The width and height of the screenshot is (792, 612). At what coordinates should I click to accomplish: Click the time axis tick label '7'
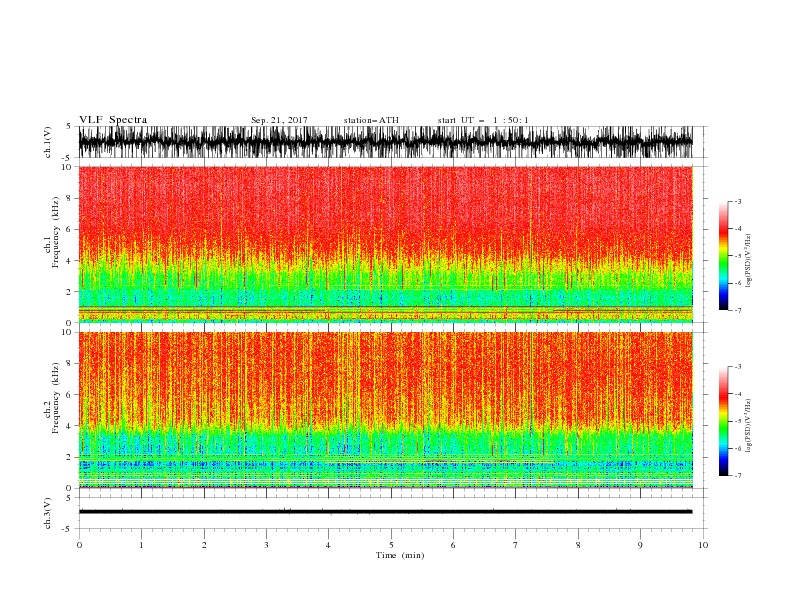pos(516,545)
